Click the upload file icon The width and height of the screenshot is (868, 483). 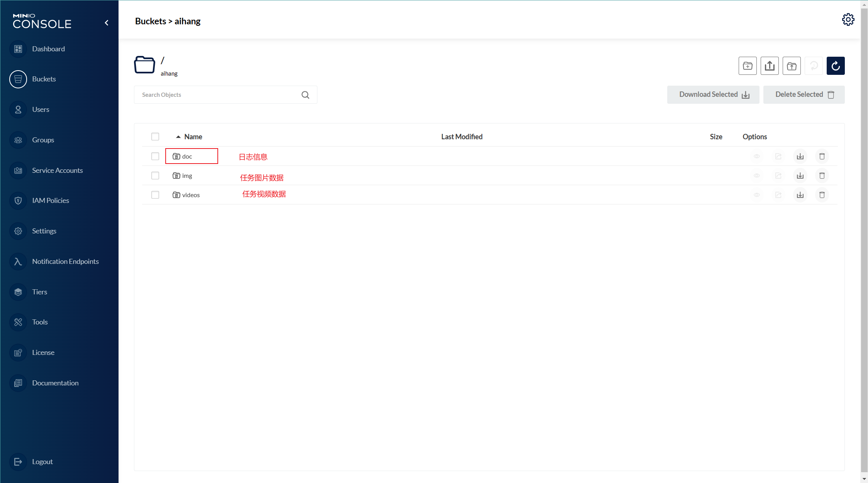tap(770, 66)
